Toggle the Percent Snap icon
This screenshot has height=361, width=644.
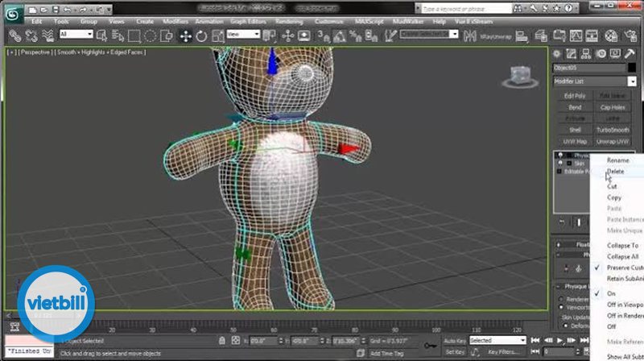click(x=355, y=35)
